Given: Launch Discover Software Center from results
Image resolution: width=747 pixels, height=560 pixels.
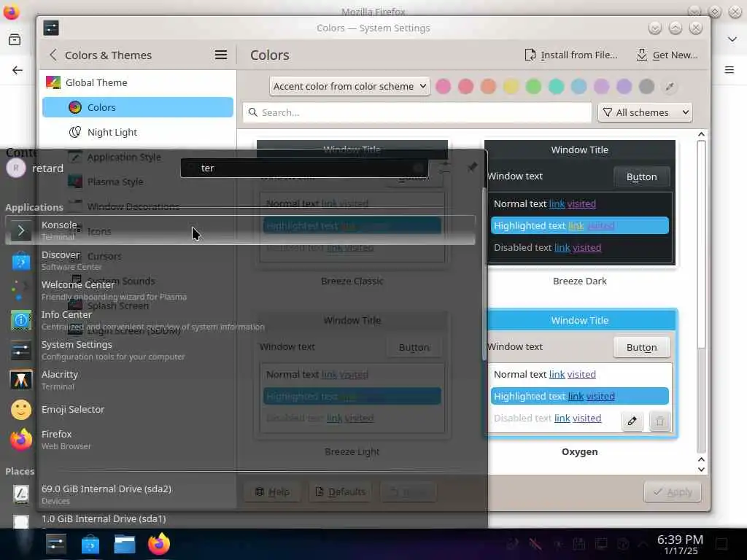Looking at the screenshot, I should [240, 260].
